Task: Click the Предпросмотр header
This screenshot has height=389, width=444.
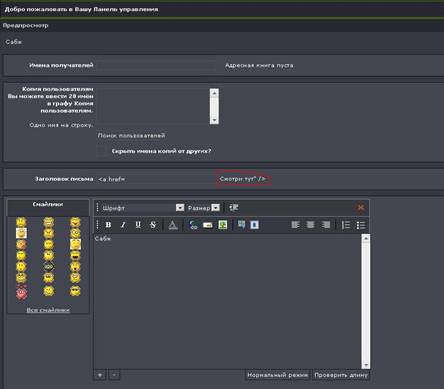Action: coord(25,25)
